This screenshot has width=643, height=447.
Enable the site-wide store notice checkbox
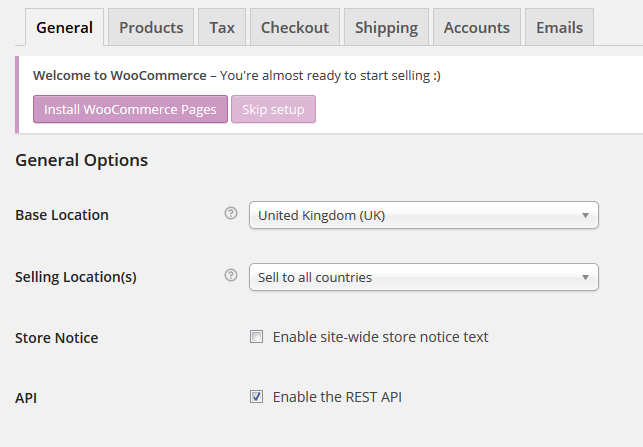tap(257, 337)
